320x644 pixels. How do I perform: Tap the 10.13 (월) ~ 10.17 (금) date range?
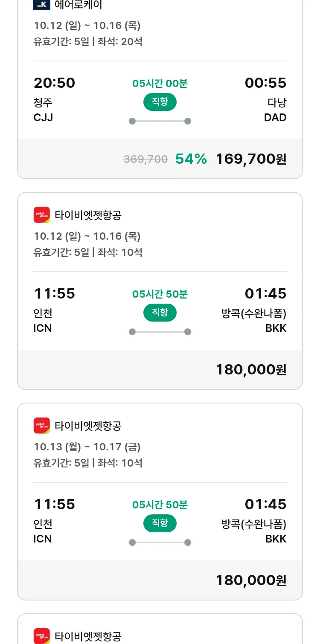coord(87,447)
